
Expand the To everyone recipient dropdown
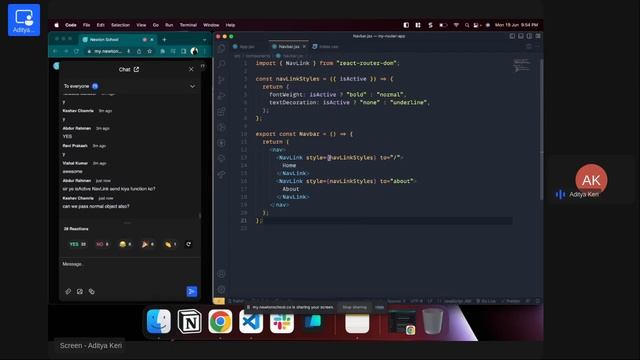point(192,87)
